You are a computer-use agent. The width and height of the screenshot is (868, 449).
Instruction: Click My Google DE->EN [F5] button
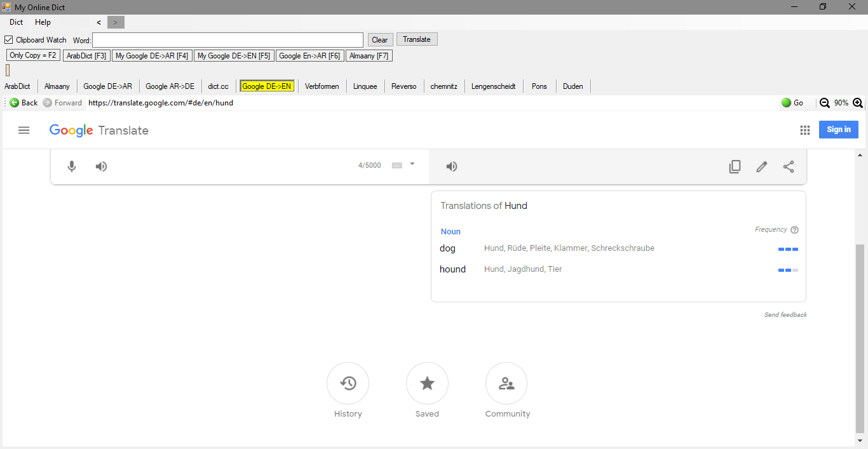pyautogui.click(x=234, y=56)
